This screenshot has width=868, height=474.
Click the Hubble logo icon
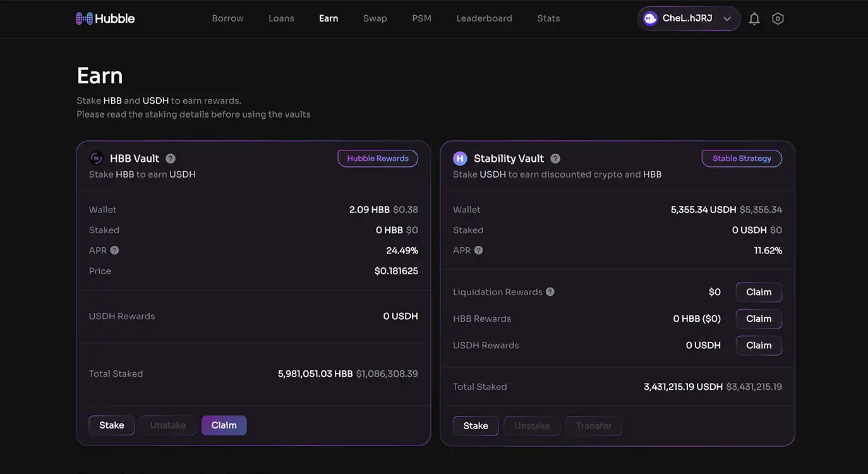(85, 18)
